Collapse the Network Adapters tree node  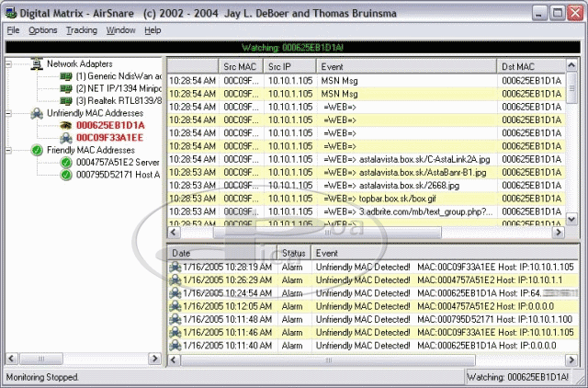point(10,63)
